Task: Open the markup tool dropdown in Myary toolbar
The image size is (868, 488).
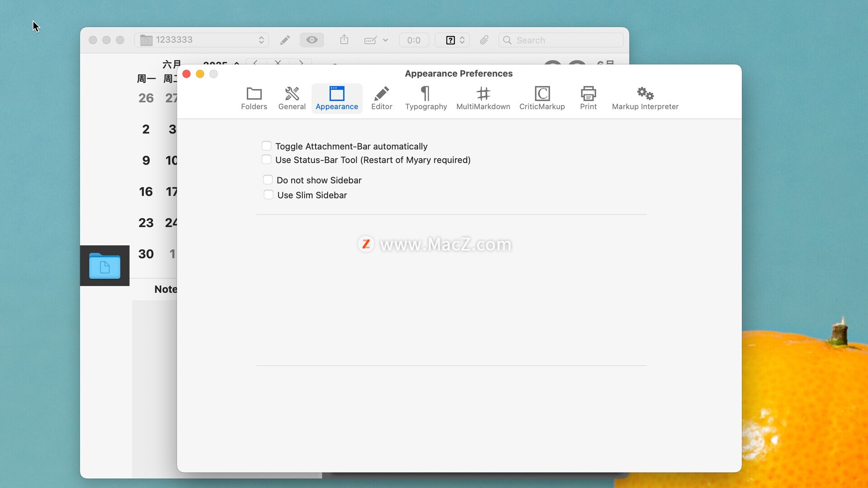Action: coord(376,40)
